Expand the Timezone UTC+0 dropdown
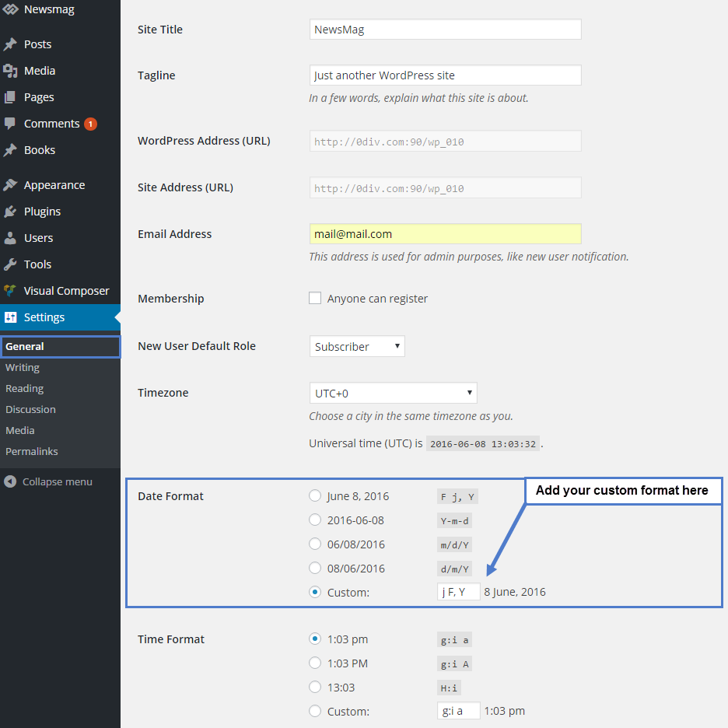The width and height of the screenshot is (728, 728). tap(393, 393)
